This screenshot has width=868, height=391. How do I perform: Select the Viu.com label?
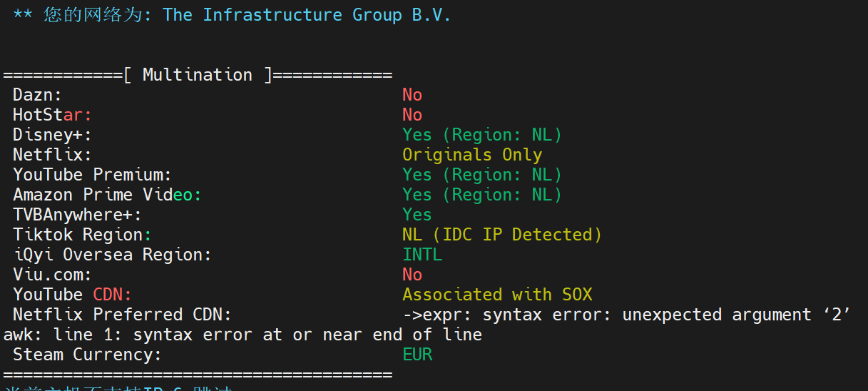point(53,275)
